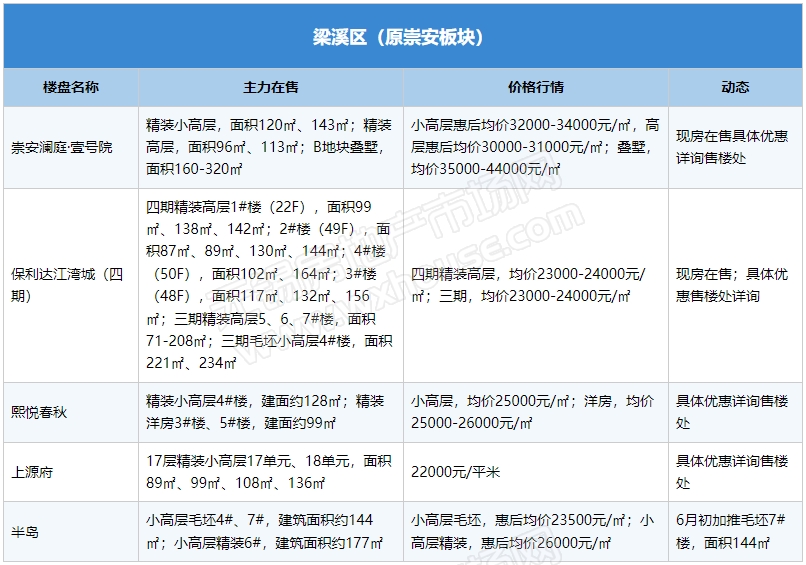Select the 上源府 name cell
The height and width of the screenshot is (565, 806).
[x=71, y=472]
